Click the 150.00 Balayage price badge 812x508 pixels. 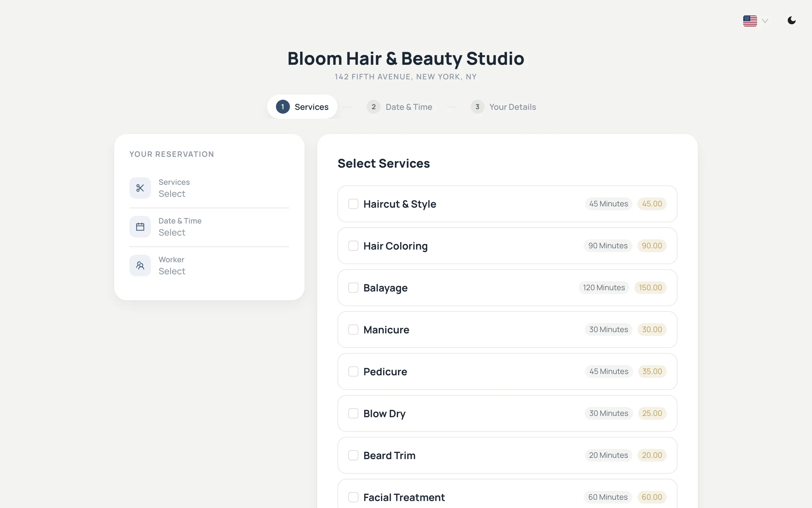point(650,288)
